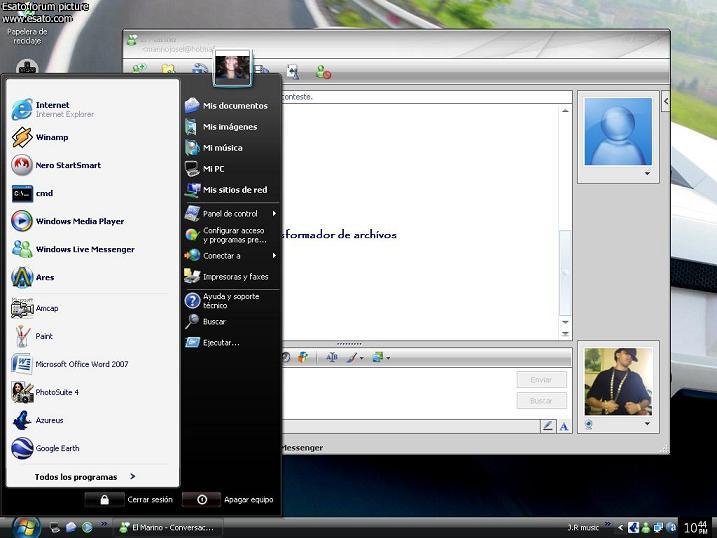The width and height of the screenshot is (717, 538).
Task: Open Nero StartSmart
Action: coord(91,165)
